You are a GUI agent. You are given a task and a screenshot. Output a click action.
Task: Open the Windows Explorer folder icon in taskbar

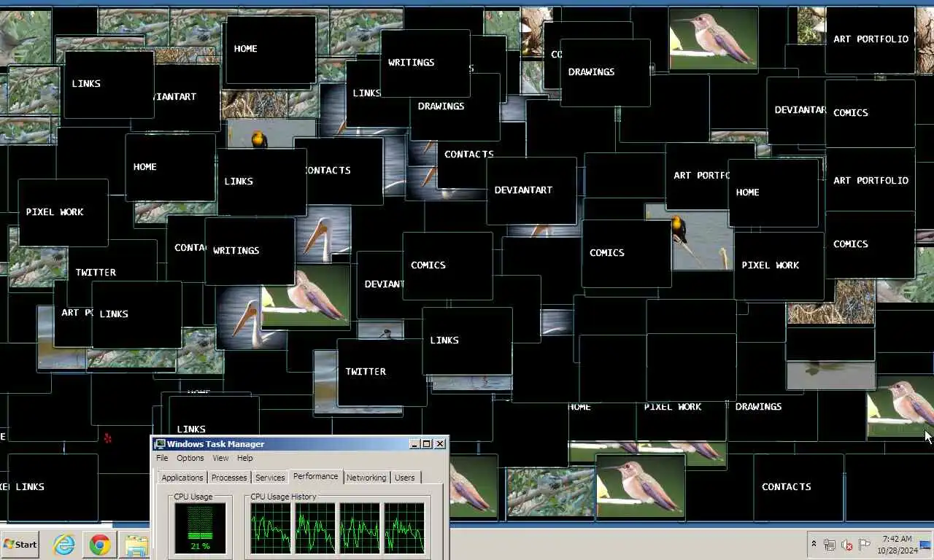[136, 545]
